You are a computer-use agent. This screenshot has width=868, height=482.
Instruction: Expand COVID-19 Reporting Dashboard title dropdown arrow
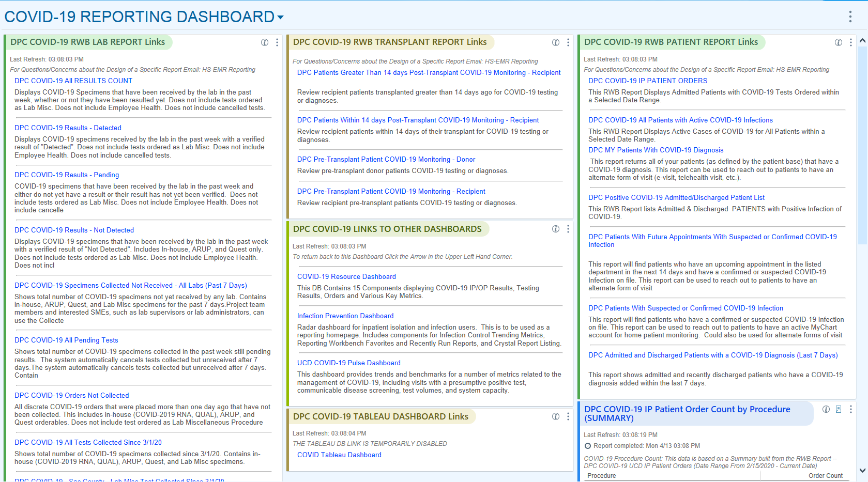tap(281, 17)
